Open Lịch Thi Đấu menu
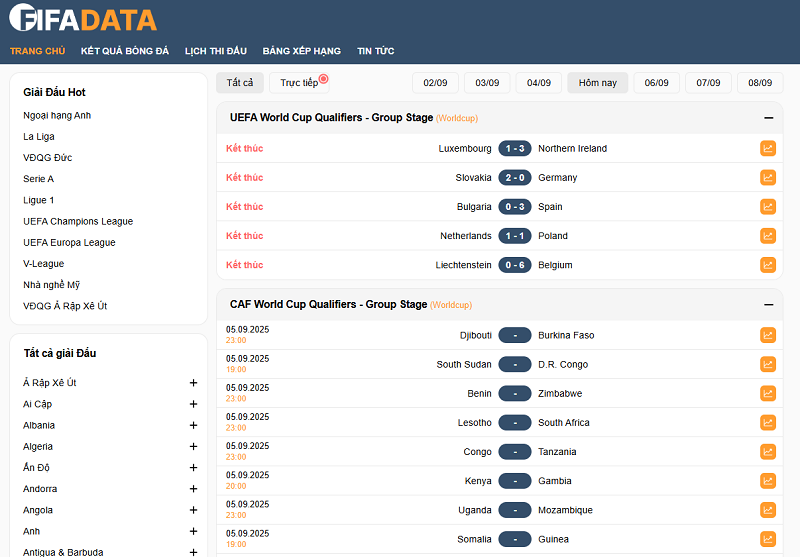 click(x=216, y=51)
